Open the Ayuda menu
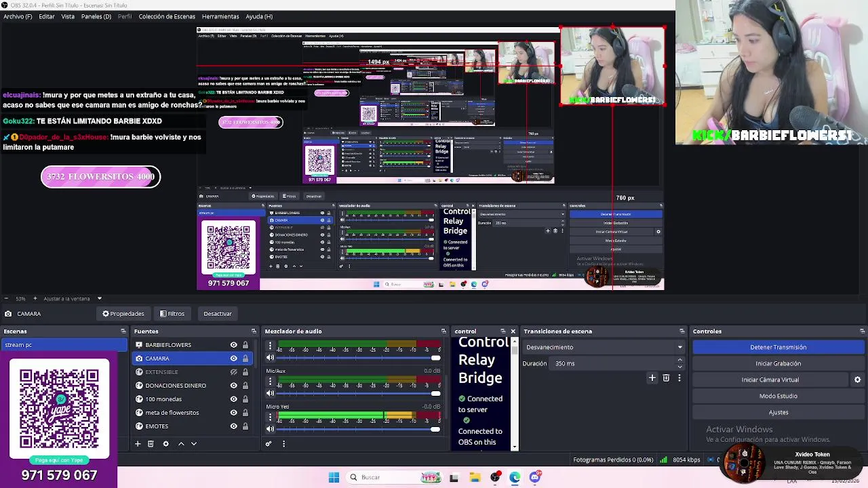This screenshot has width=868, height=488. pyautogui.click(x=259, y=16)
